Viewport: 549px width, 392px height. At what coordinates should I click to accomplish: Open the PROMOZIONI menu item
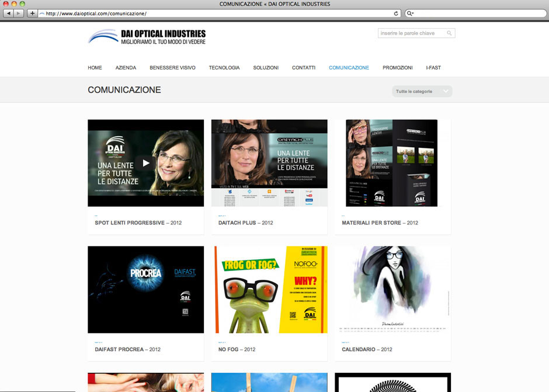pyautogui.click(x=397, y=68)
